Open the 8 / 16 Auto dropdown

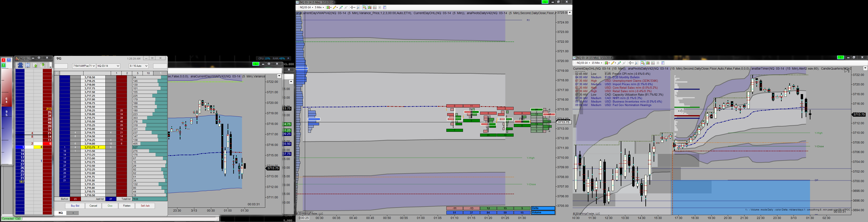[x=139, y=66]
